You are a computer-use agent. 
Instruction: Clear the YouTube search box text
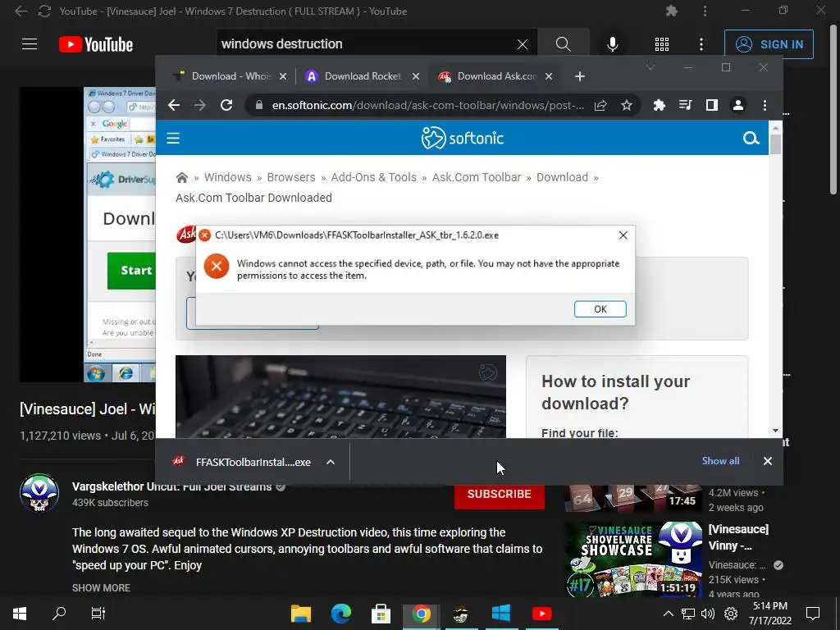tap(523, 44)
